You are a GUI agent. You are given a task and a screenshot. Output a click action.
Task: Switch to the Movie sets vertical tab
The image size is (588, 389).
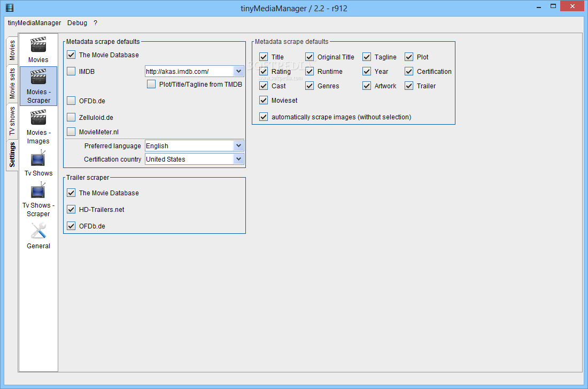12,83
